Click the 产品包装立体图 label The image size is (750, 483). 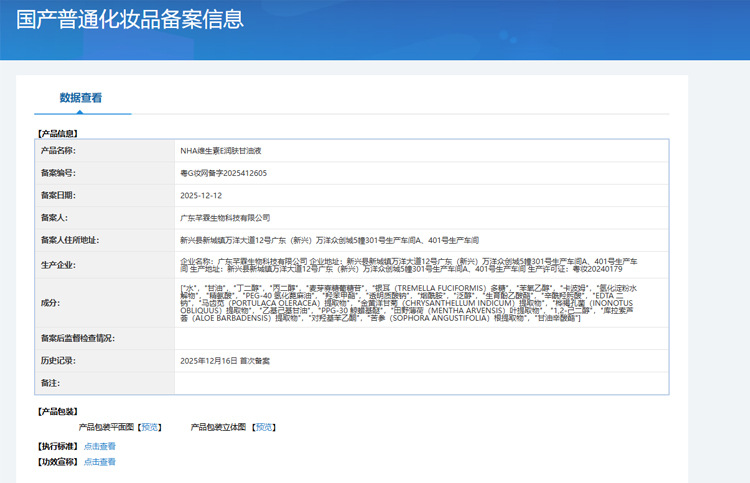(x=218, y=427)
